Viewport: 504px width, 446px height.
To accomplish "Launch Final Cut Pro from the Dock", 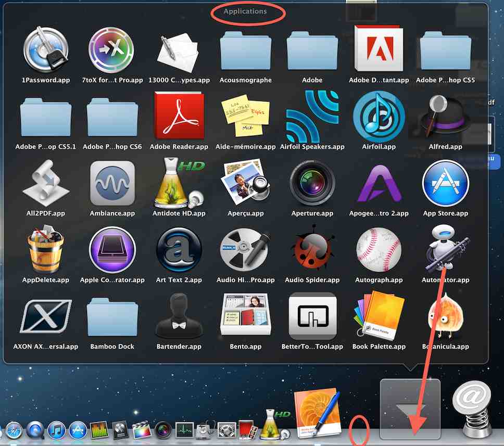I will coord(142,430).
